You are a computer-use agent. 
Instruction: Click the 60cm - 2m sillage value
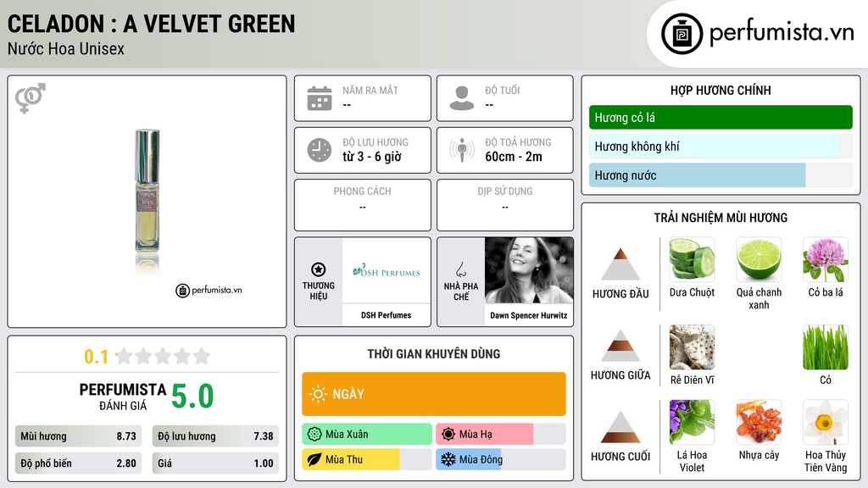point(514,157)
